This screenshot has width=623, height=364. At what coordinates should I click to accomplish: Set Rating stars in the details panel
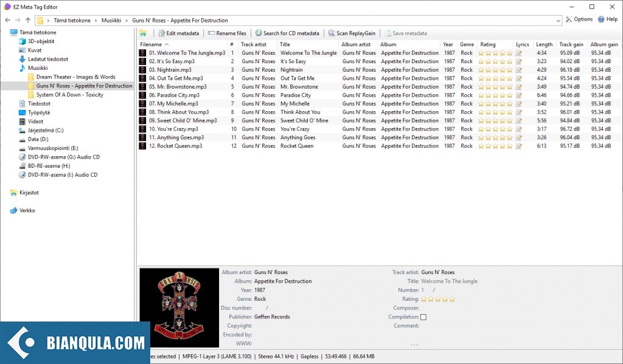[x=438, y=300]
